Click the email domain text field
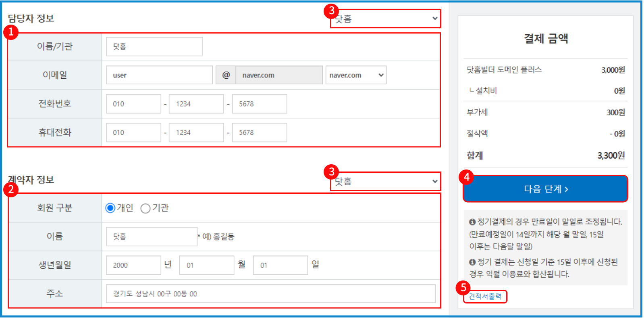 [279, 75]
